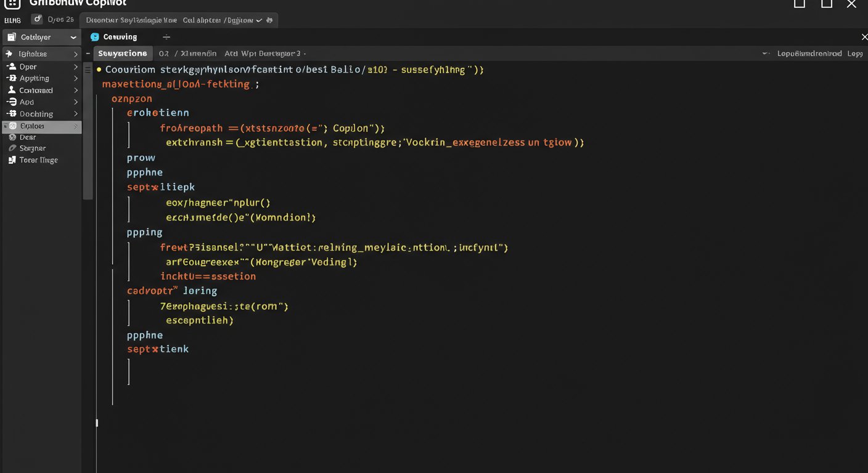868x473 pixels.
Task: Open the Catloyer dropdown
Action: click(x=41, y=36)
